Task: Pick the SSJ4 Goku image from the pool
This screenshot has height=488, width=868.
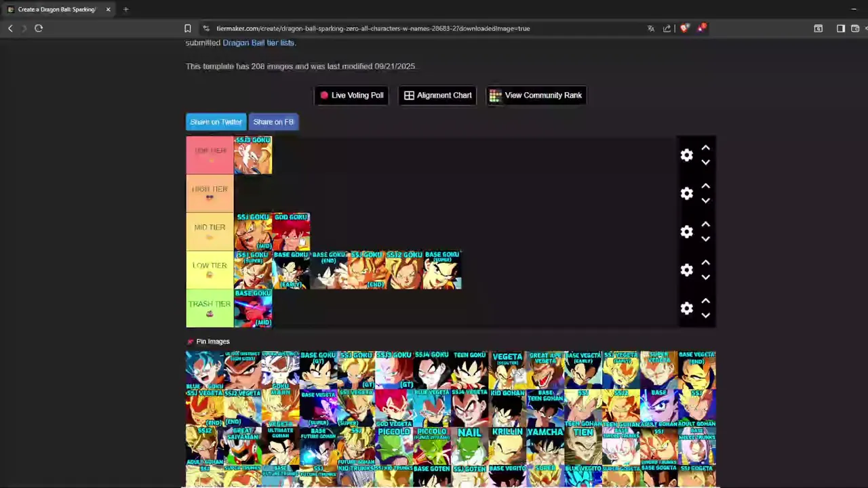Action: coord(431,370)
